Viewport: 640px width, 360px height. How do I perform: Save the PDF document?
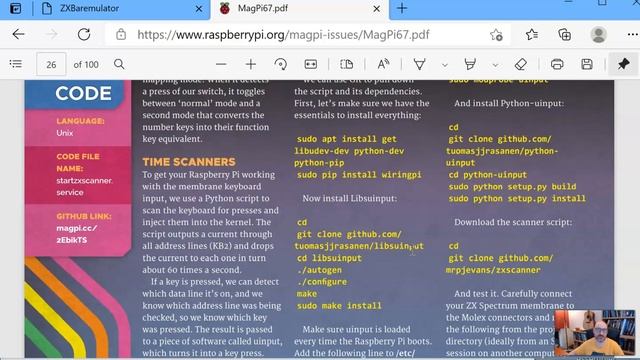tap(587, 64)
